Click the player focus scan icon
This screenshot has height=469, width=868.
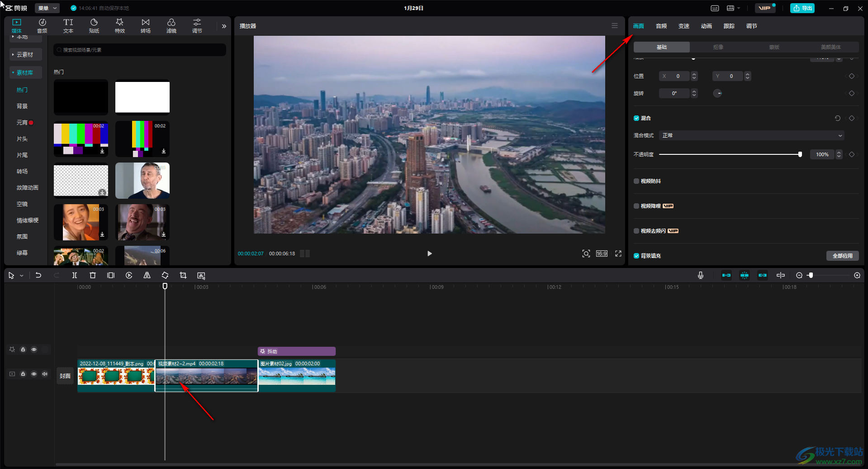(x=586, y=254)
